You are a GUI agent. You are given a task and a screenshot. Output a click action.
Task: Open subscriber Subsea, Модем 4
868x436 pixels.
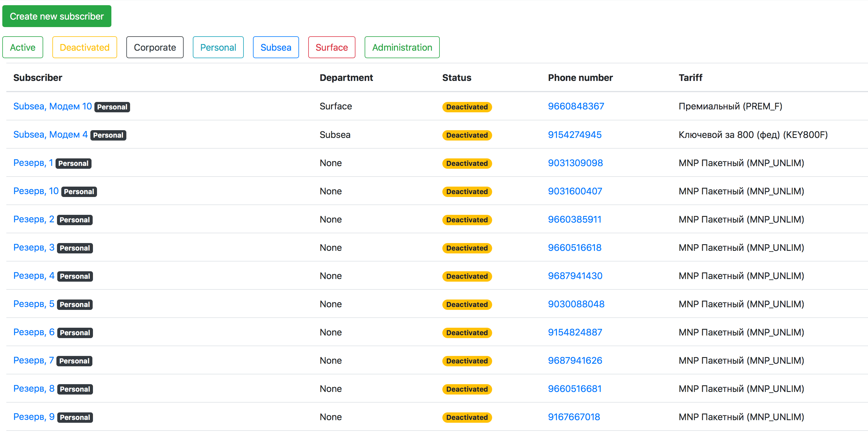[51, 134]
